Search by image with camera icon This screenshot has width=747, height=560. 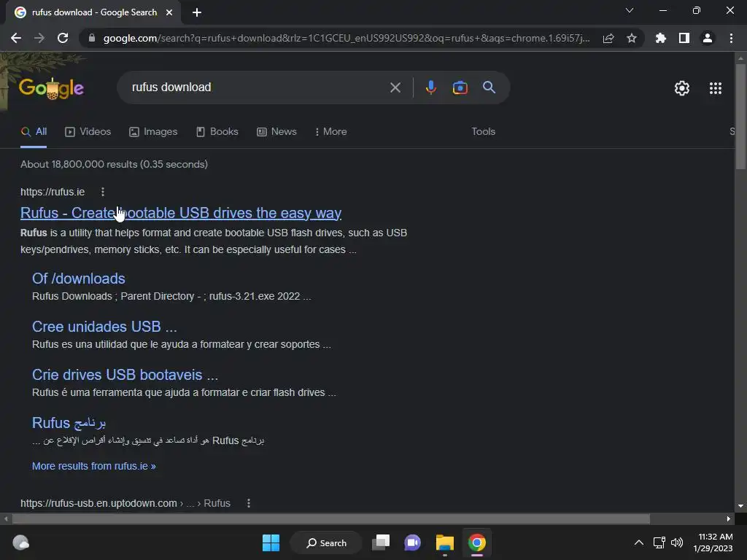pos(460,87)
